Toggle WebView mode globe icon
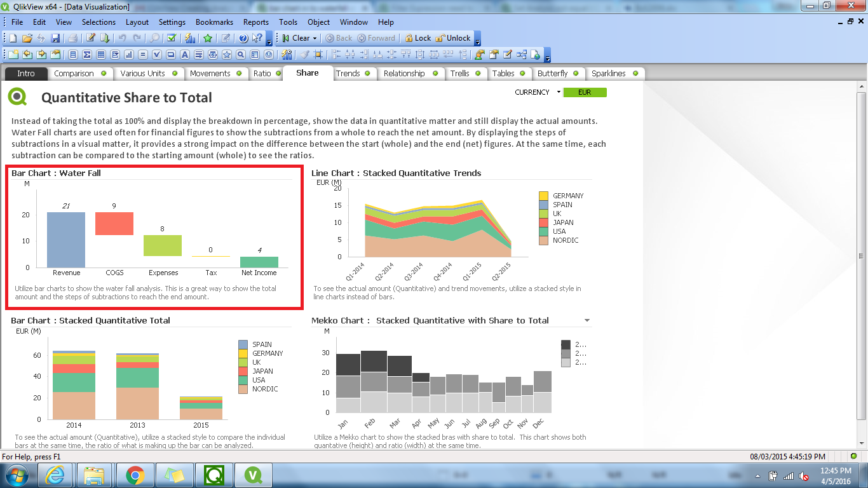Image resolution: width=868 pixels, height=488 pixels. (x=535, y=55)
